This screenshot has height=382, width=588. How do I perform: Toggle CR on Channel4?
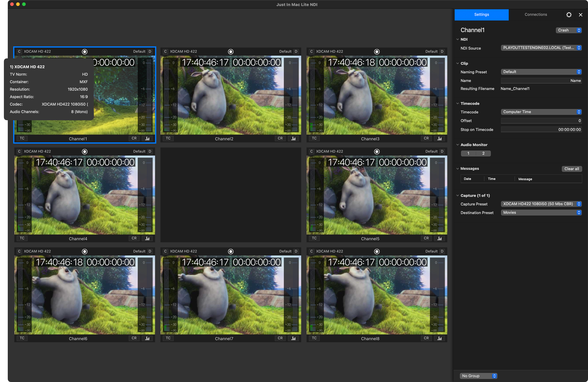[134, 238]
